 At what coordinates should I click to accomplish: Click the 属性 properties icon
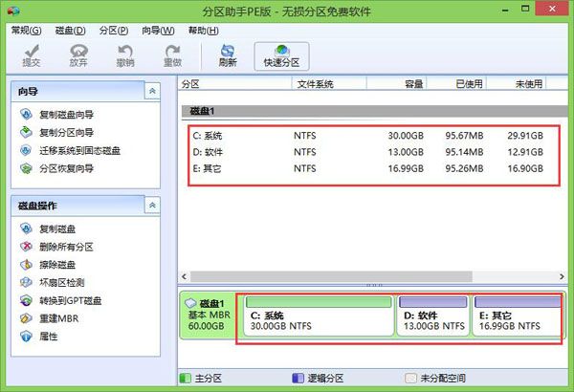point(26,337)
